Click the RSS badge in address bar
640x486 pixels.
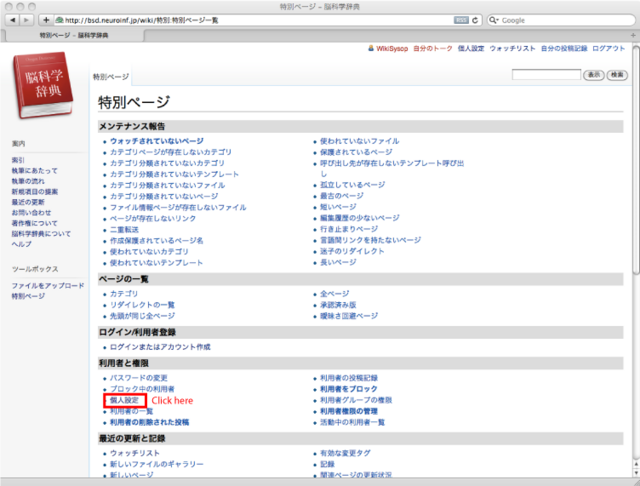459,20
